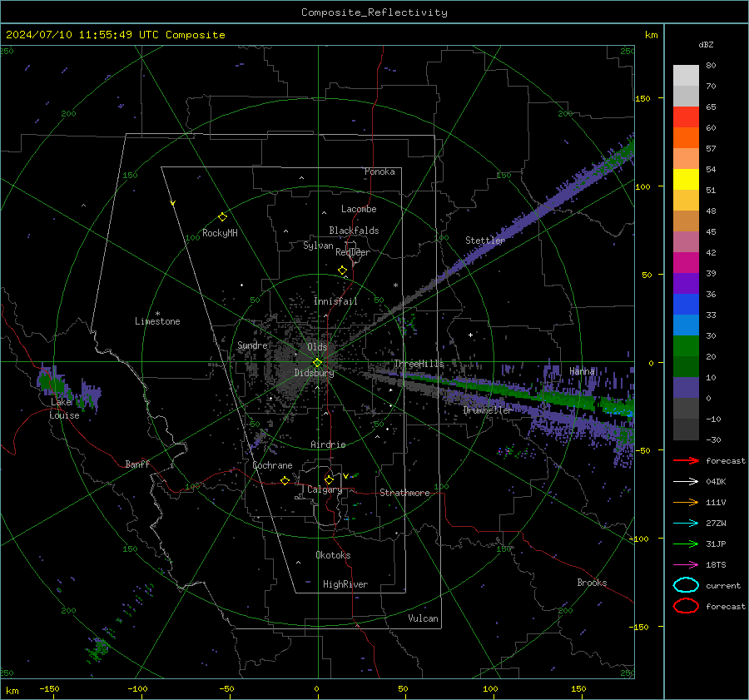Click the yellow diamond marker at Didsbury

317,363
